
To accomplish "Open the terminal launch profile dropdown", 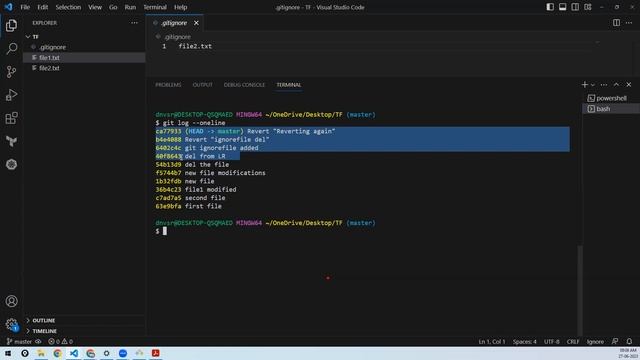I will click(x=593, y=85).
